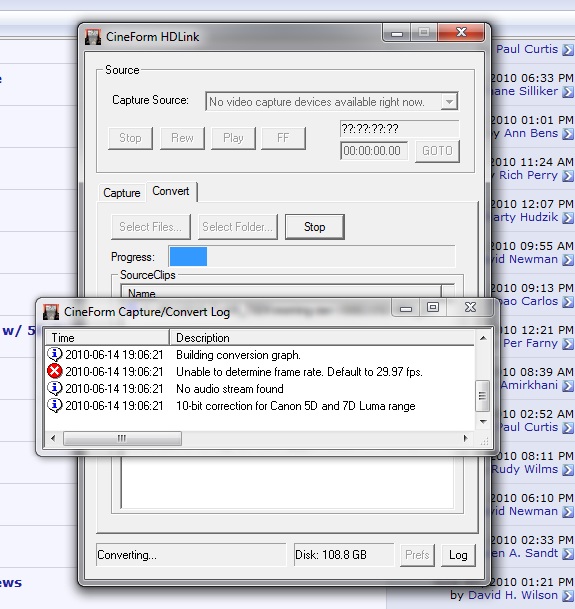Click the Select Files... button

151,227
